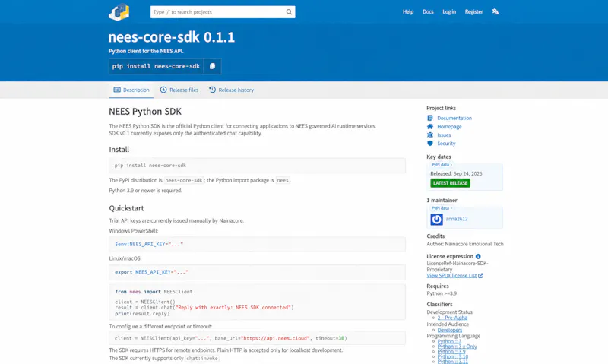Screen dimensions: 608x364
Task: Click the Homepage house icon
Action: pyautogui.click(x=429, y=126)
